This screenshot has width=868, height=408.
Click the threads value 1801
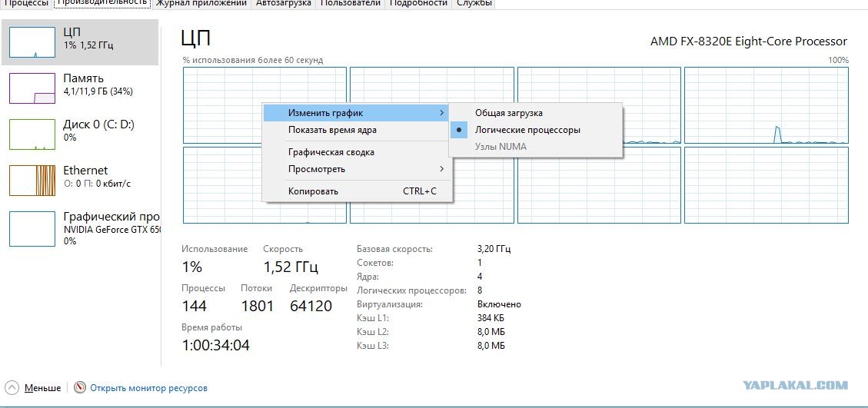(x=258, y=306)
